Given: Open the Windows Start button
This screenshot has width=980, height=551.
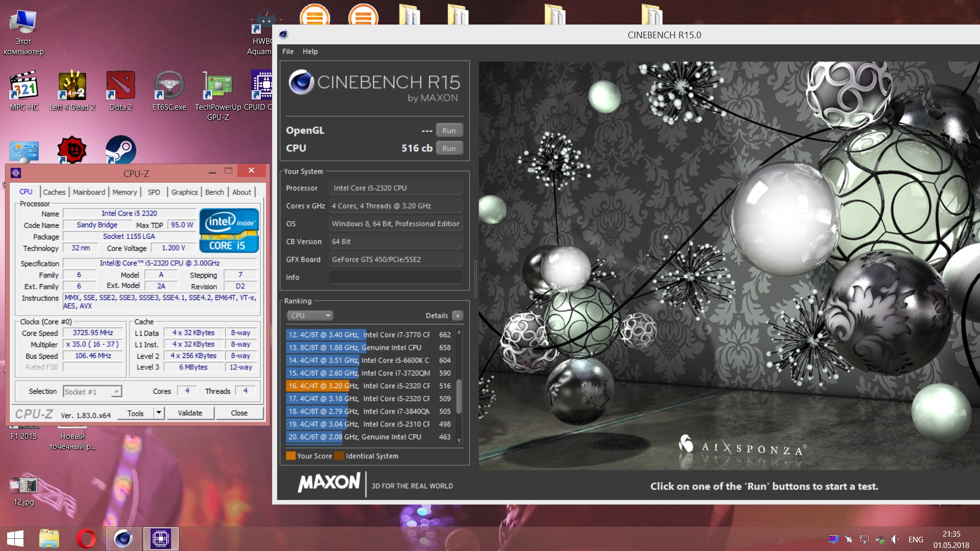Looking at the screenshot, I should [x=15, y=539].
